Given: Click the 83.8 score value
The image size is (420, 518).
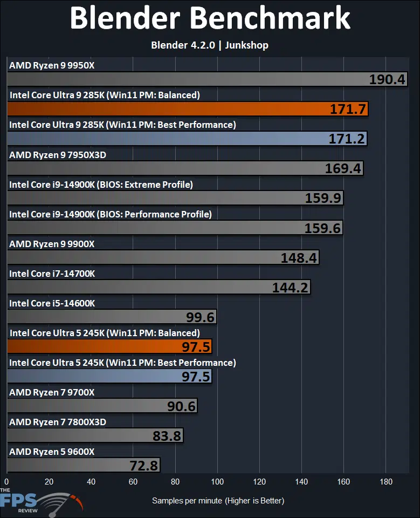Looking at the screenshot, I should pyautogui.click(x=167, y=436).
